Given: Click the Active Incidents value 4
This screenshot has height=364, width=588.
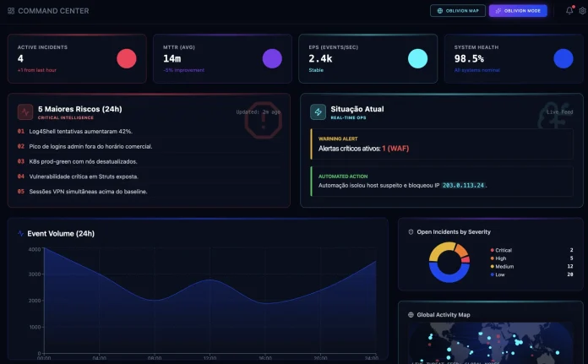Looking at the screenshot, I should pyautogui.click(x=20, y=58).
